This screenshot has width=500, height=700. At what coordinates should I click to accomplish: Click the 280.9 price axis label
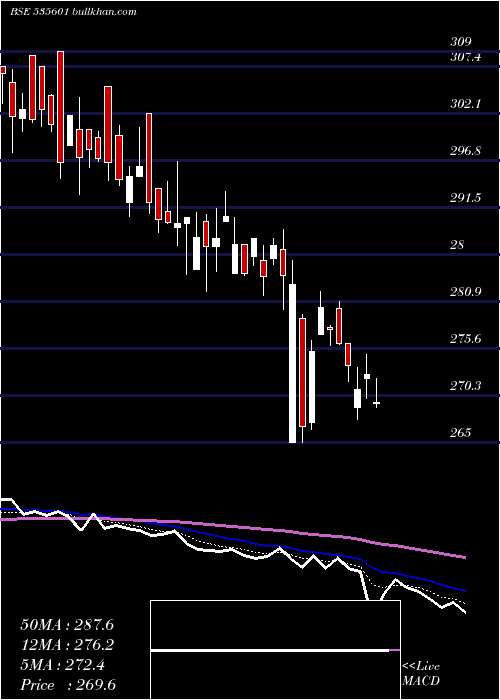point(466,292)
